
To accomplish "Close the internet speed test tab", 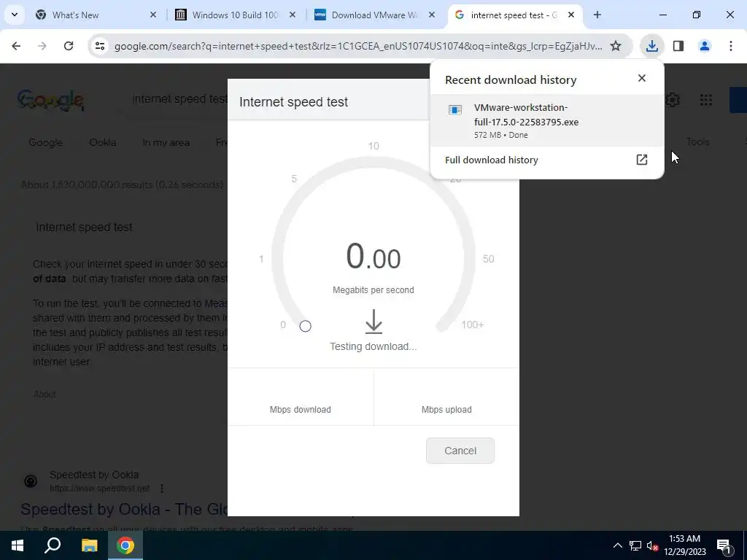I will coord(571,15).
